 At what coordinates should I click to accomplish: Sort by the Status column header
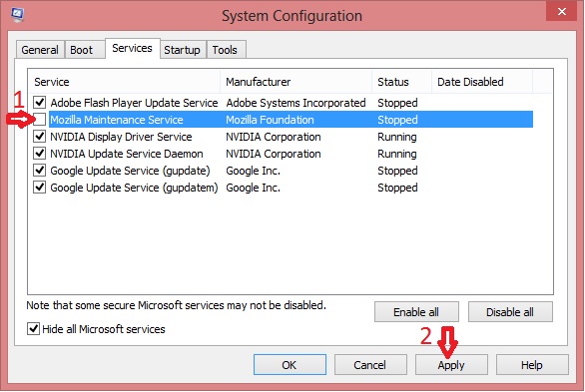coord(402,82)
